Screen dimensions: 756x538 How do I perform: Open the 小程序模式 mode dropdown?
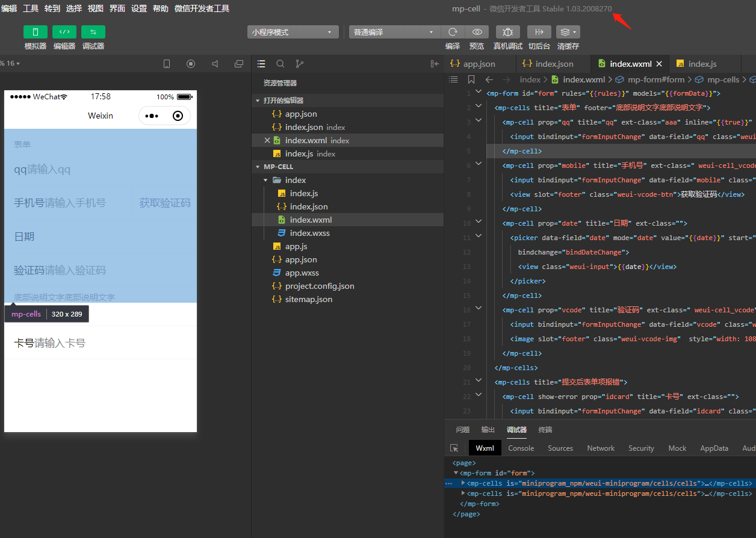293,32
